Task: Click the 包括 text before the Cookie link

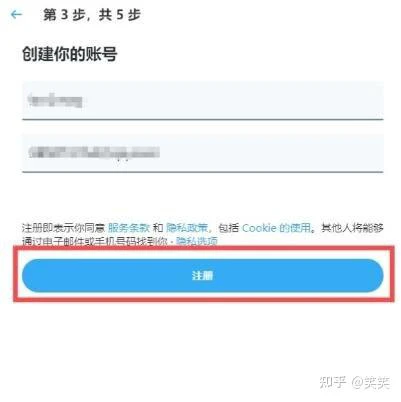Action: click(229, 228)
